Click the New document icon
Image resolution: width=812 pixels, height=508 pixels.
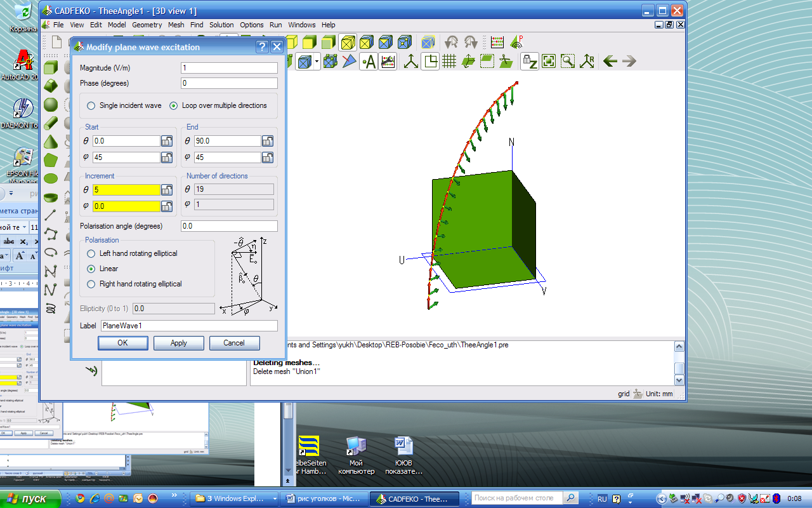click(x=56, y=43)
